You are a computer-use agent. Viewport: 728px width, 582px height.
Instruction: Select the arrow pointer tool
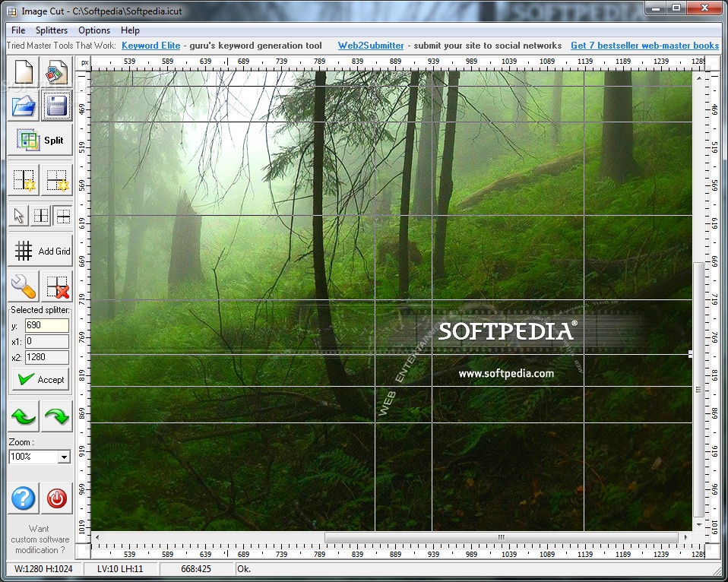18,216
